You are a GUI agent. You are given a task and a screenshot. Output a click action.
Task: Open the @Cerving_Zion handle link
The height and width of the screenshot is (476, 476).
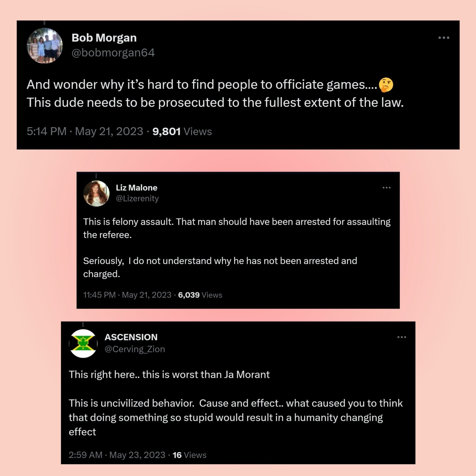(x=135, y=349)
